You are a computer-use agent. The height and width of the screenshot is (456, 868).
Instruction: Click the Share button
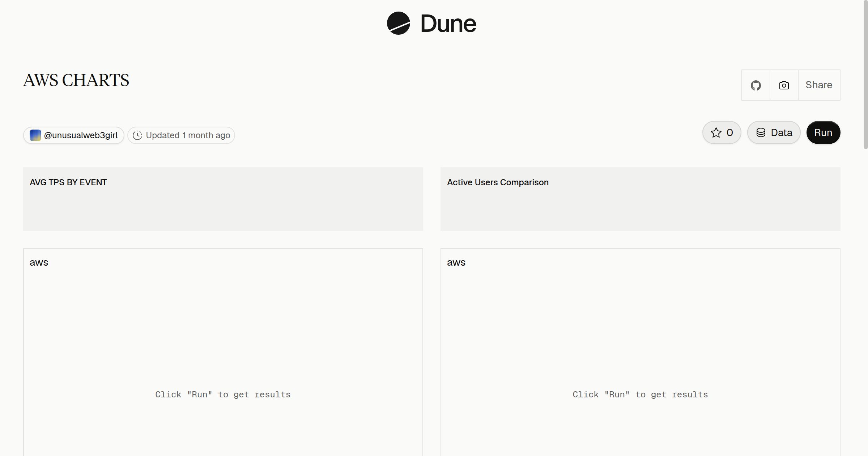click(x=819, y=85)
